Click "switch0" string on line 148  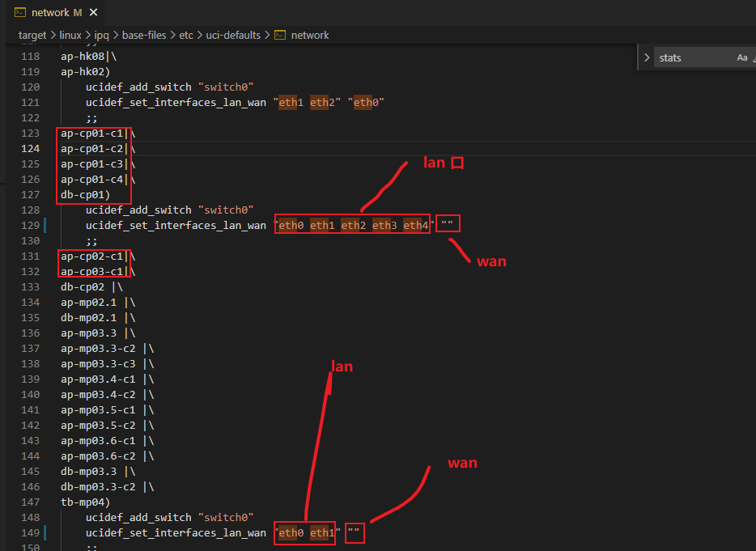click(226, 518)
